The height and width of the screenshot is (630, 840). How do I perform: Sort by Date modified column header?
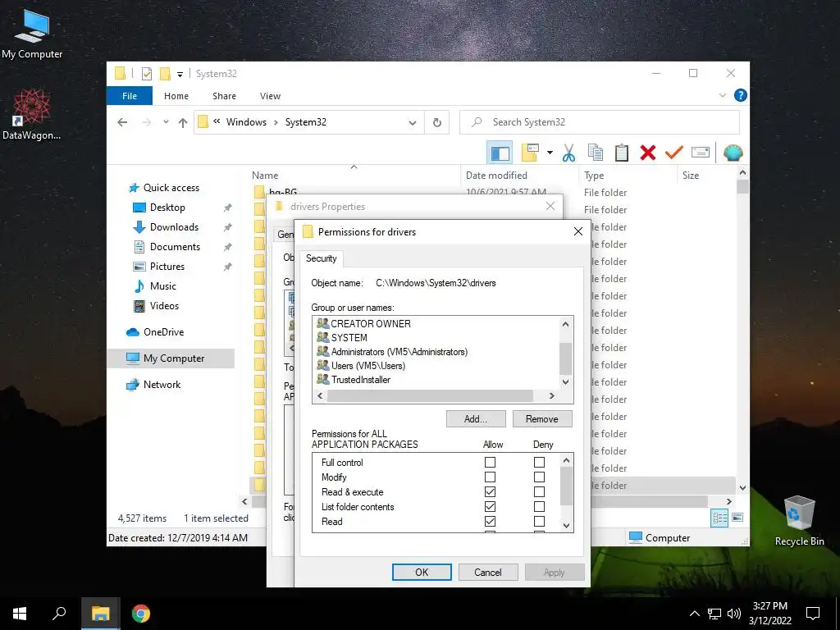(496, 176)
